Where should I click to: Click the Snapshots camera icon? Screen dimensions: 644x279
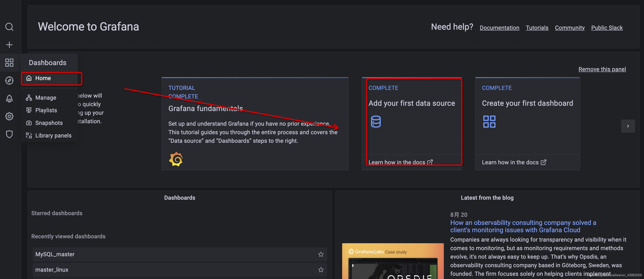point(29,123)
